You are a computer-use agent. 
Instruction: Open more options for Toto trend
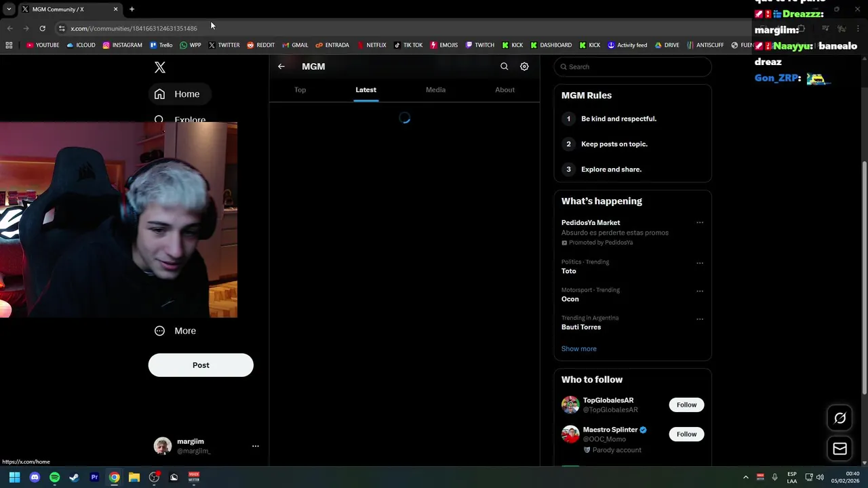(700, 263)
